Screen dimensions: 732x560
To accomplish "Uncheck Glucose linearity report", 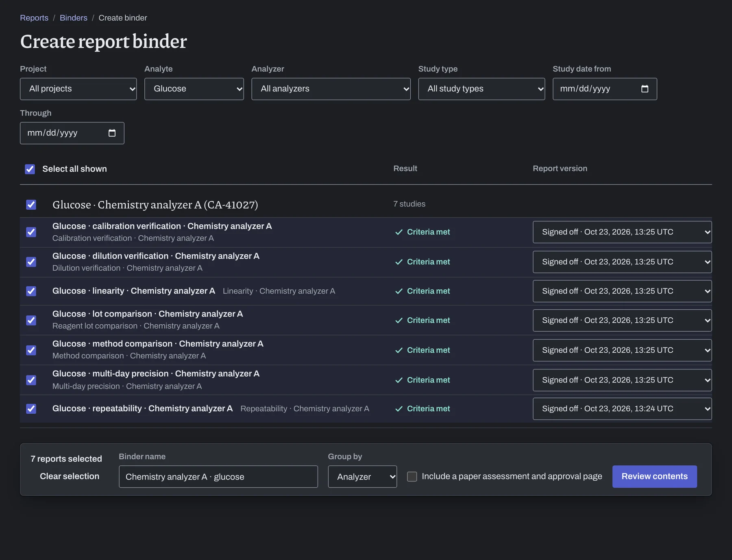I will click(x=31, y=291).
